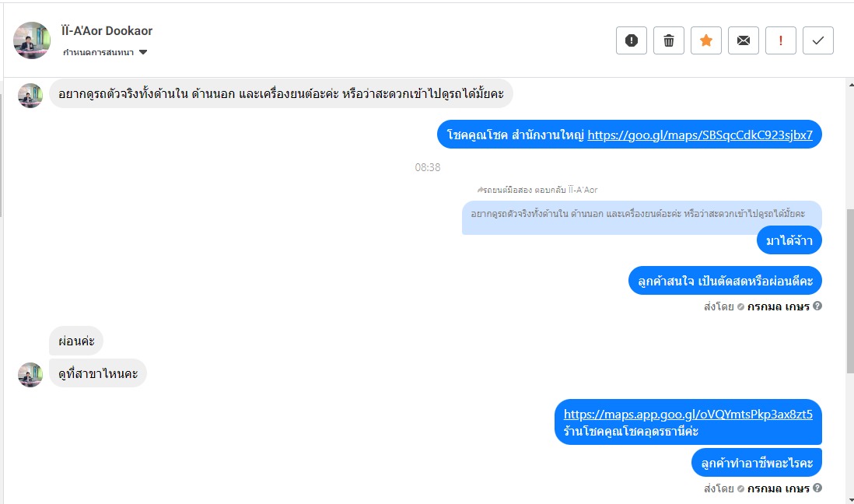Delete conversation with the trash icon
The height and width of the screenshot is (504, 854).
tap(669, 40)
